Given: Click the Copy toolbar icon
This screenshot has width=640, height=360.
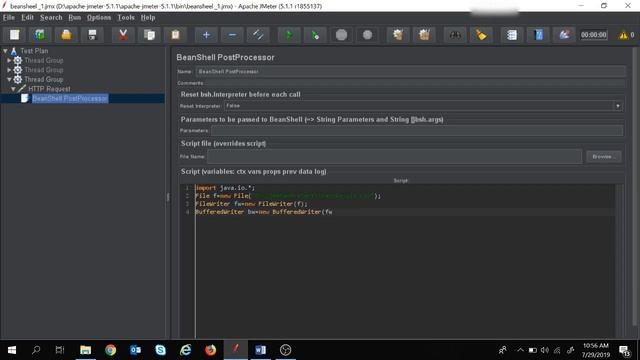Looking at the screenshot, I should 149,35.
